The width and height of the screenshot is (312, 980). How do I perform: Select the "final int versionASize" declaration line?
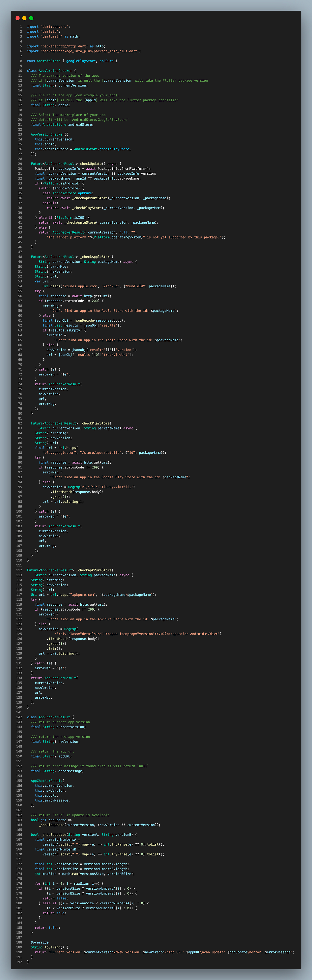[x=82, y=864]
